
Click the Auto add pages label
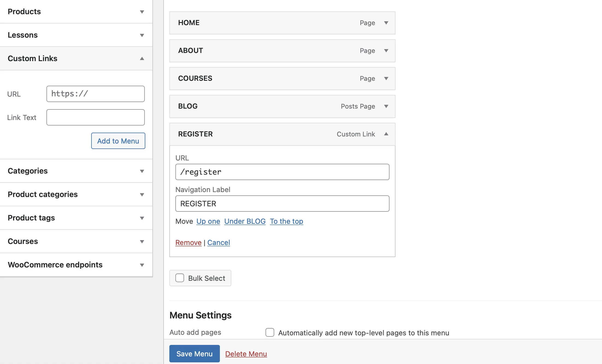(195, 332)
